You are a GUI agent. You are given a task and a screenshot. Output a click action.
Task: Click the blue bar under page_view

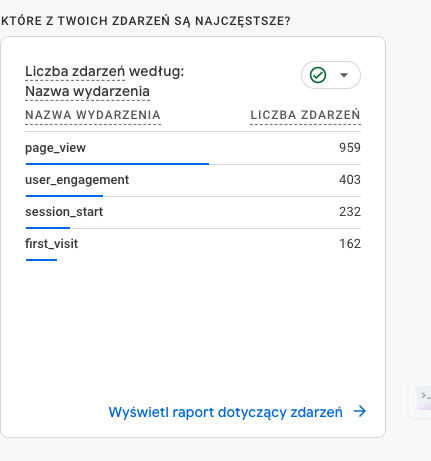coord(117,164)
